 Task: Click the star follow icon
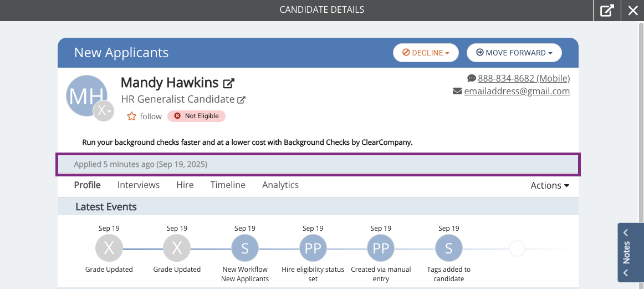[131, 116]
